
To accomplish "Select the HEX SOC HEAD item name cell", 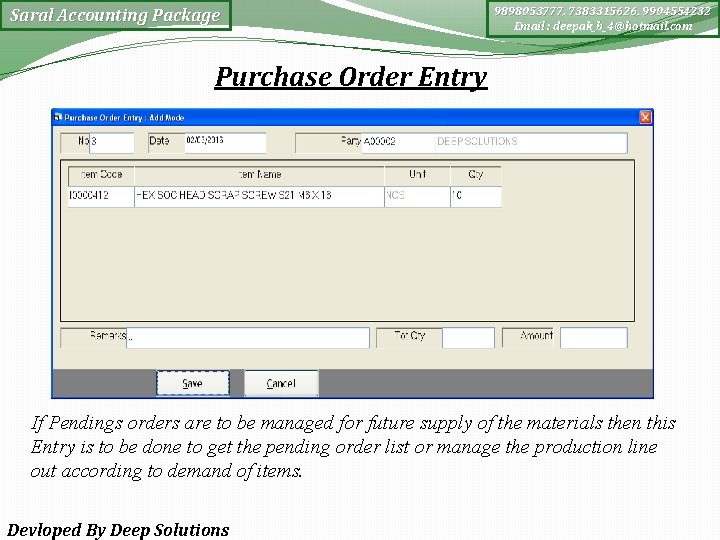I will tap(259, 197).
